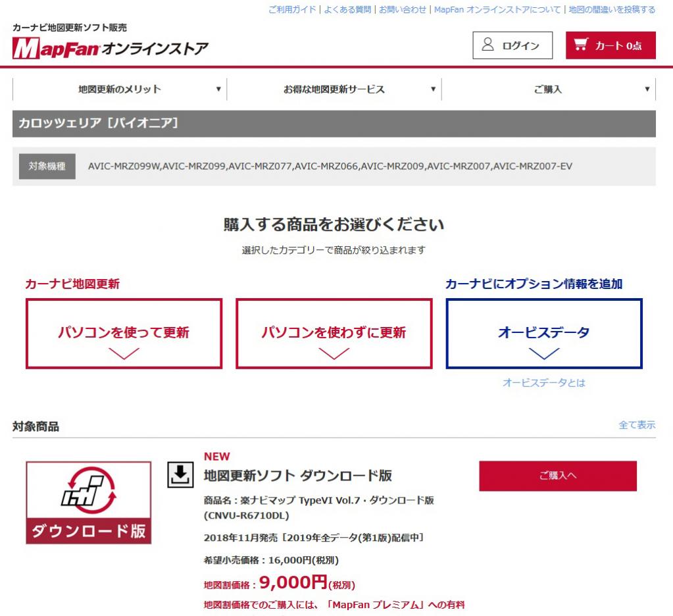The width and height of the screenshot is (673, 616).
Task: Click the 希望小売価格：16,000円 text
Action: (271, 560)
